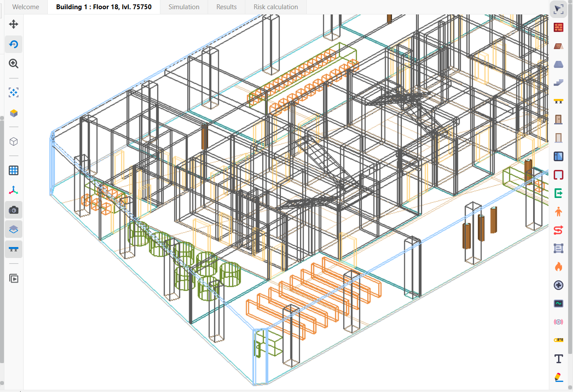Activate the text T tool
Screen dimensions: 573x392
point(558,359)
